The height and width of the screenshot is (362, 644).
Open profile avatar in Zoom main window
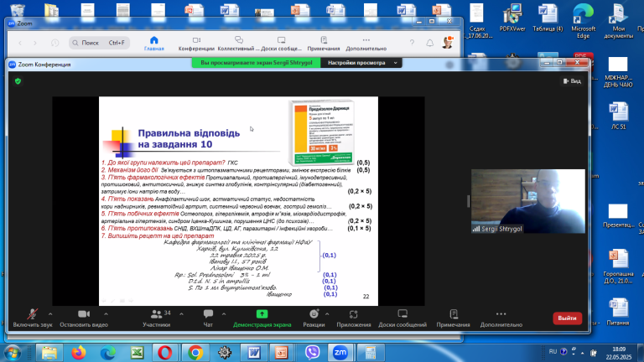coord(448,42)
